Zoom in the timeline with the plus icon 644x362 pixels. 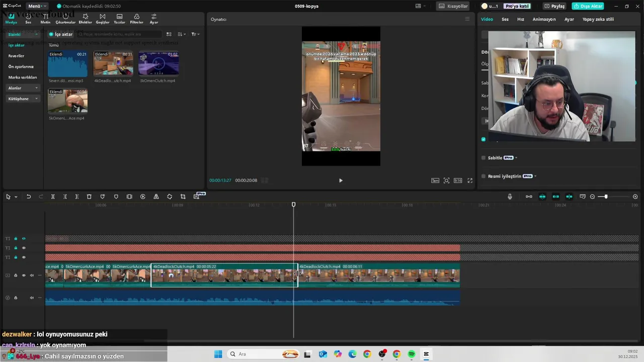tap(635, 197)
